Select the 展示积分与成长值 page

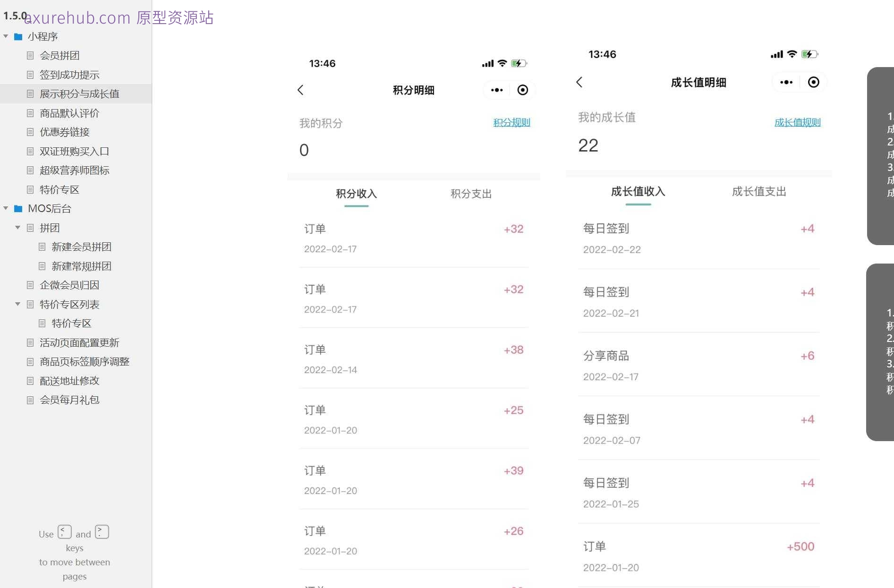(79, 94)
